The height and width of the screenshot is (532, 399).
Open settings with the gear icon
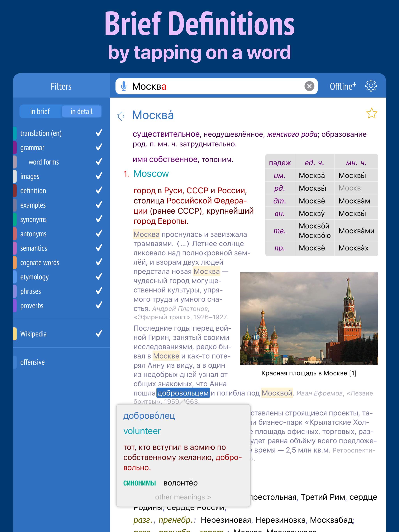[371, 86]
